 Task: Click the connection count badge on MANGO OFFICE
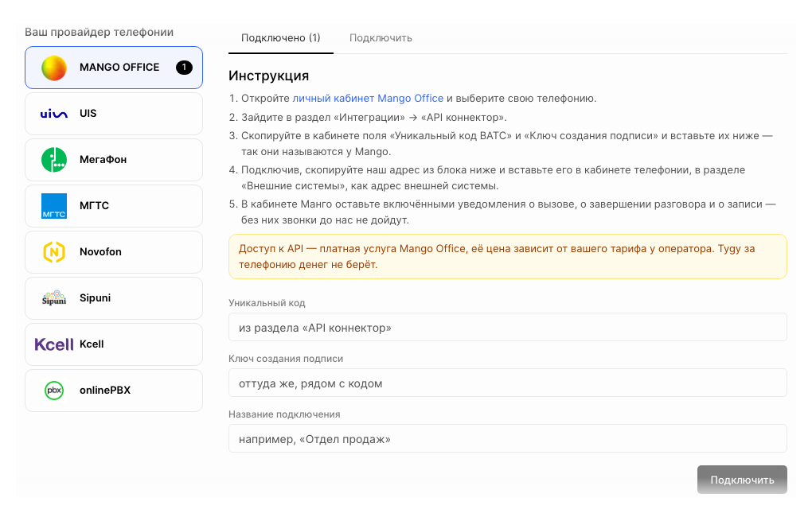[x=184, y=68]
